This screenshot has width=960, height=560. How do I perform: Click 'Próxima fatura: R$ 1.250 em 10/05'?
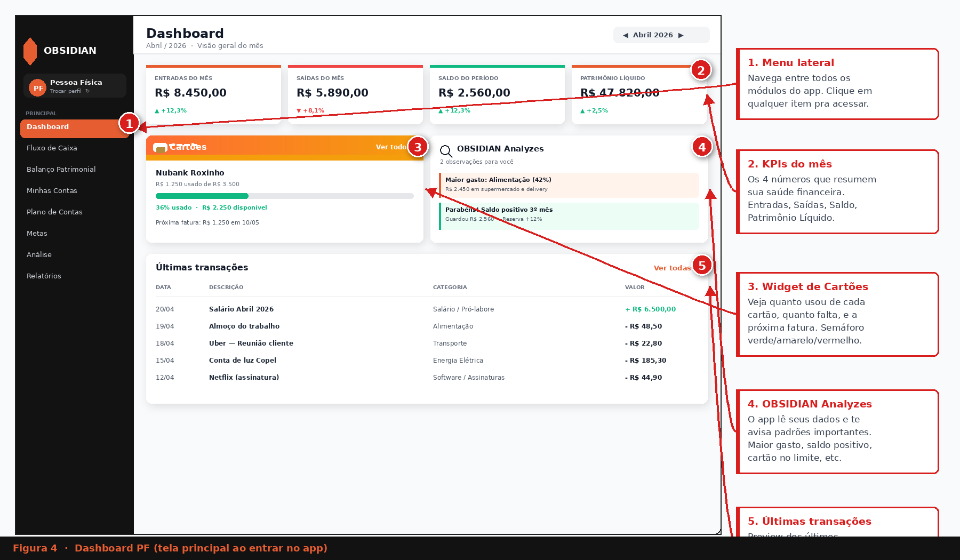click(x=207, y=223)
